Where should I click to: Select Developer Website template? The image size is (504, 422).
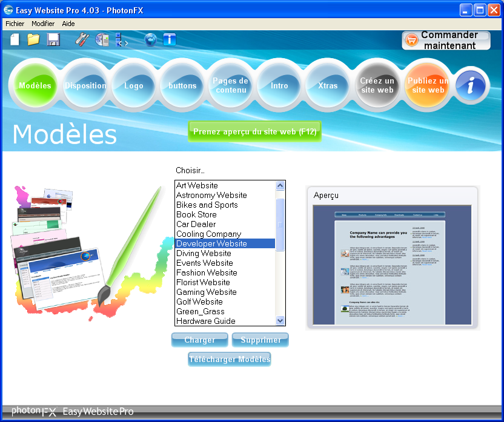pyautogui.click(x=225, y=243)
